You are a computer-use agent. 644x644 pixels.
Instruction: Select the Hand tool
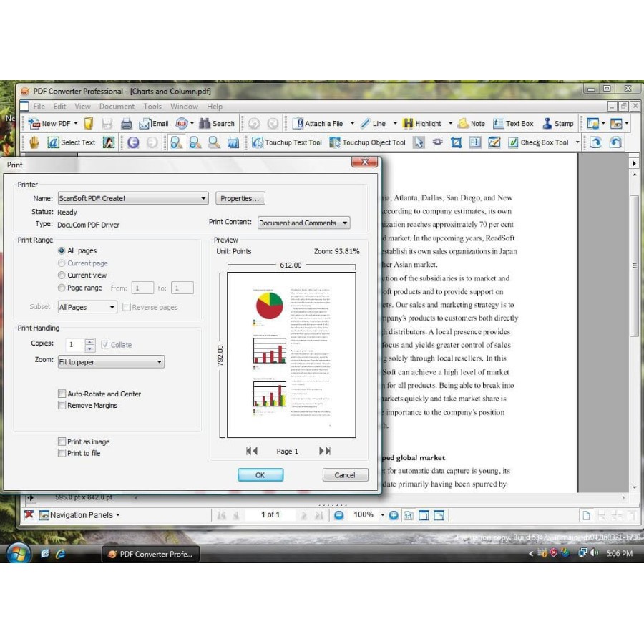point(34,142)
